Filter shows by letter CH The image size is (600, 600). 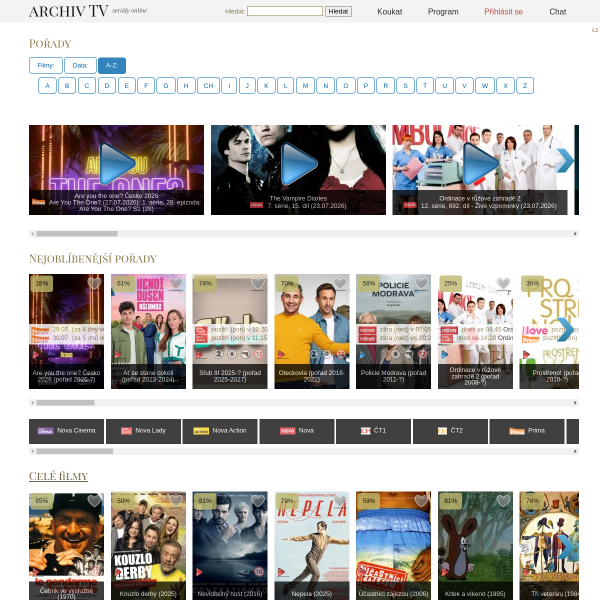(x=209, y=86)
